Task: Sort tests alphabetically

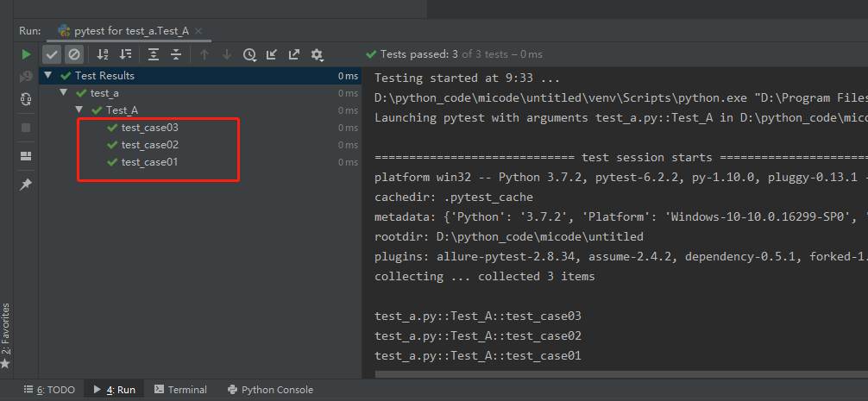Action: click(x=103, y=54)
